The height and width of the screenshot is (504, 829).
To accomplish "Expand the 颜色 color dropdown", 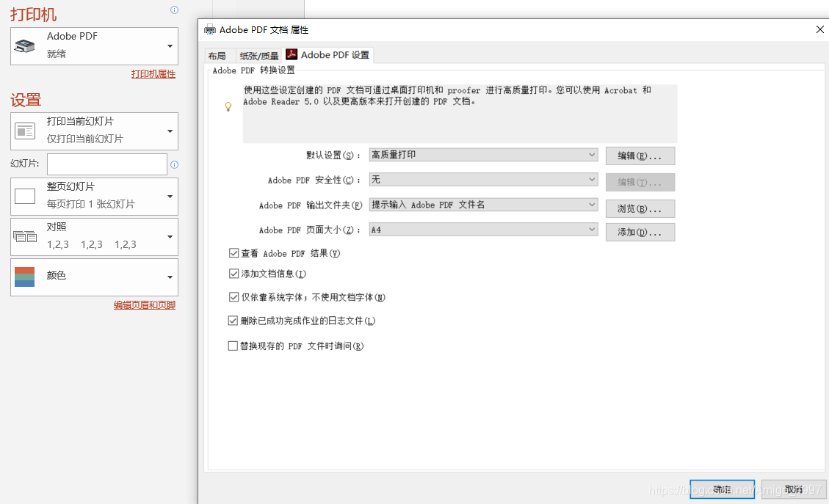I will pos(94,277).
